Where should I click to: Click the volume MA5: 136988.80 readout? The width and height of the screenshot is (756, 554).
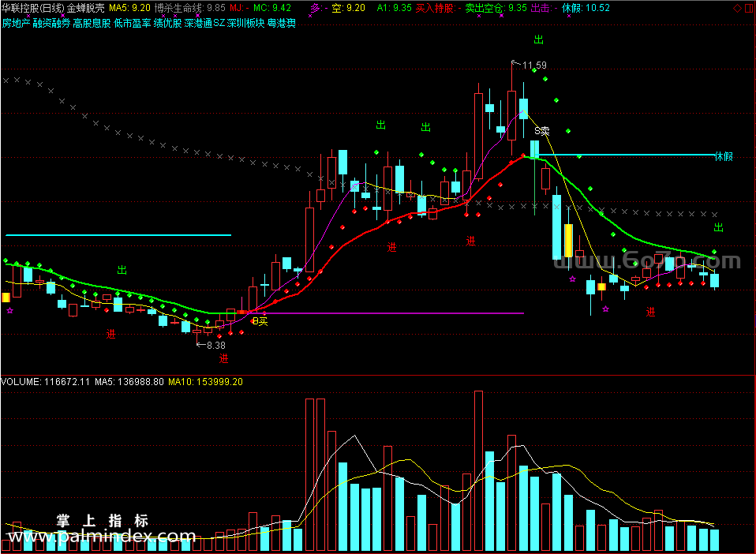click(x=129, y=382)
